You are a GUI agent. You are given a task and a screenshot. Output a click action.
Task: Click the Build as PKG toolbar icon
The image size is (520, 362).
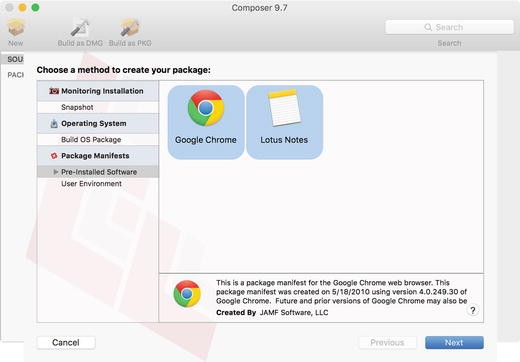click(130, 28)
